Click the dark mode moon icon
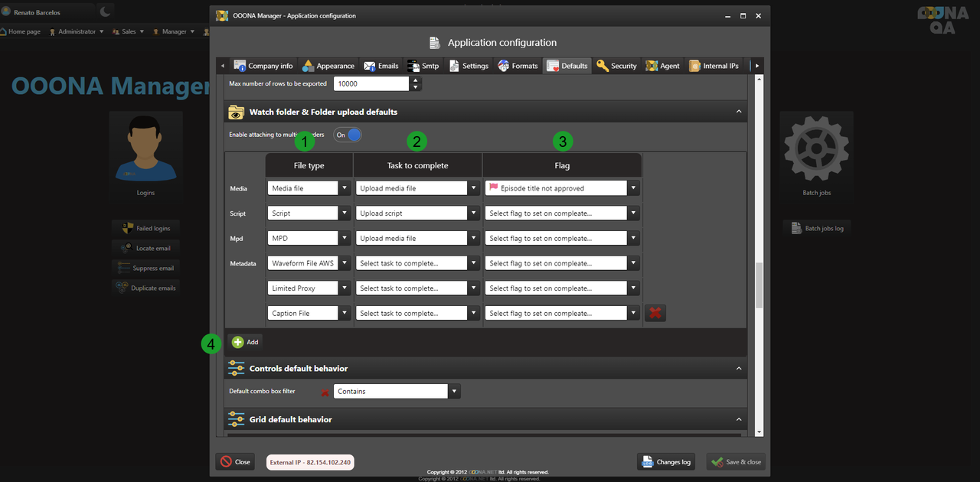Image resolution: width=980 pixels, height=482 pixels. point(105,11)
